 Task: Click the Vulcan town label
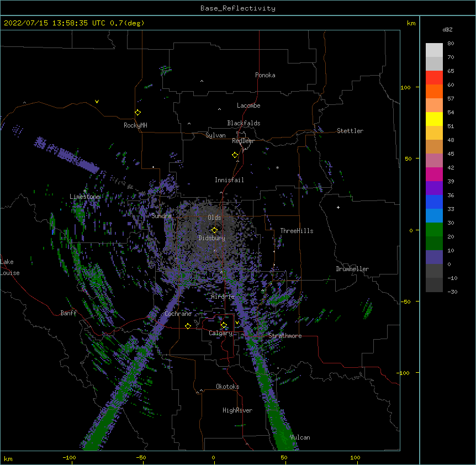click(x=300, y=437)
